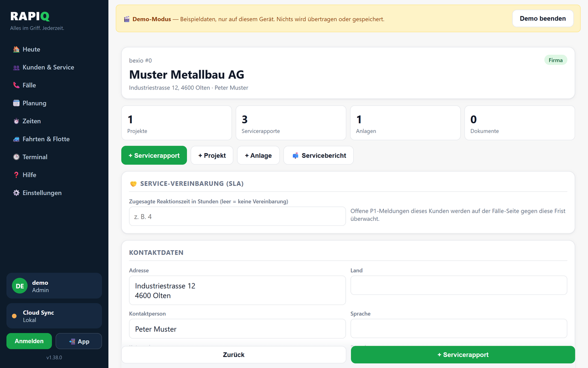Click the calendar icon beside Planung
The width and height of the screenshot is (588, 368).
click(16, 103)
